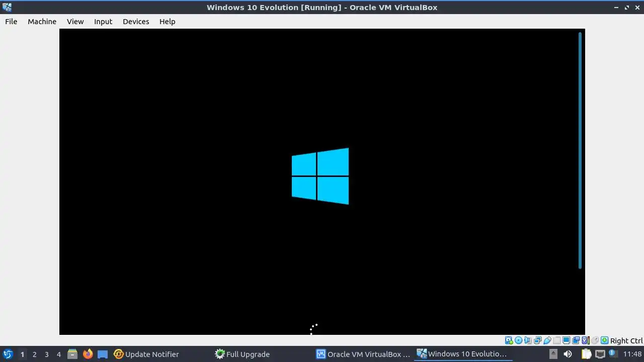Click the VM window vertical scrollbar
The width and height of the screenshot is (644, 362).
click(580, 150)
